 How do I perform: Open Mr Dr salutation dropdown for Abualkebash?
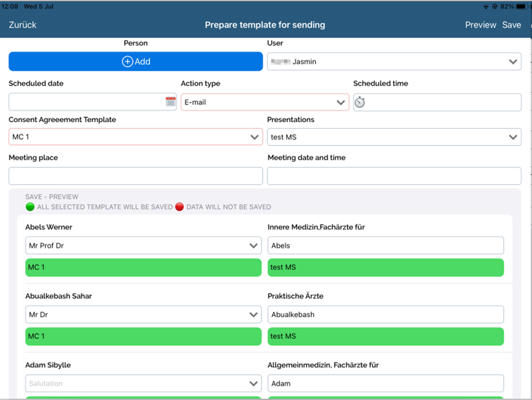click(x=143, y=315)
